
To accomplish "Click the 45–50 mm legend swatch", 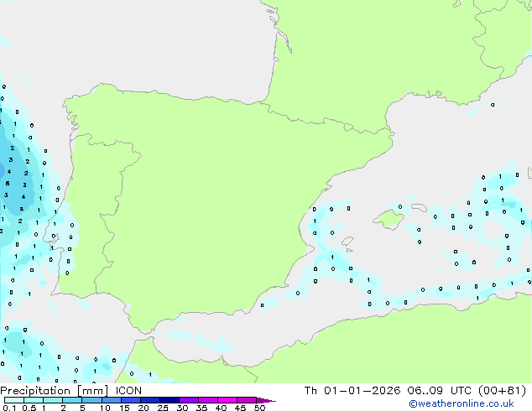I will [247, 400].
